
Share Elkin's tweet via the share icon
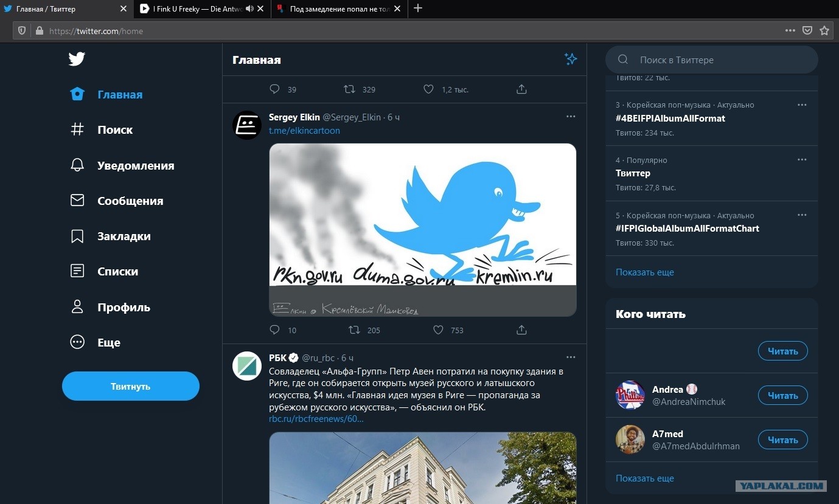point(521,330)
